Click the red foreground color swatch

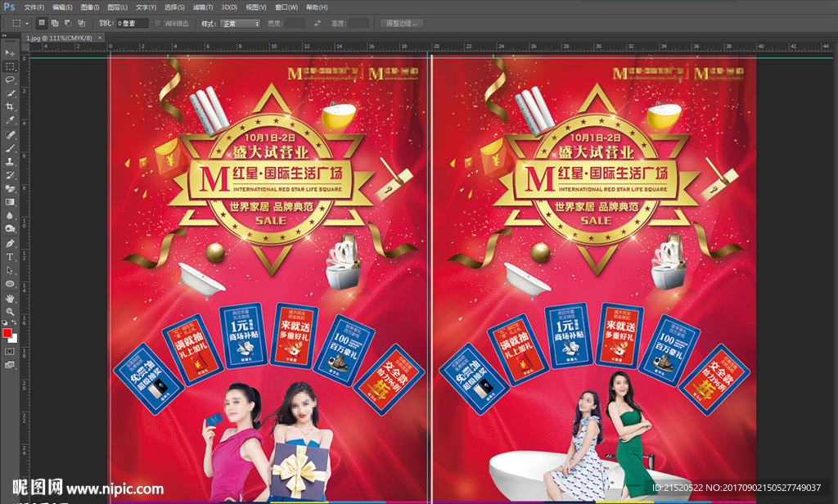[x=7, y=333]
